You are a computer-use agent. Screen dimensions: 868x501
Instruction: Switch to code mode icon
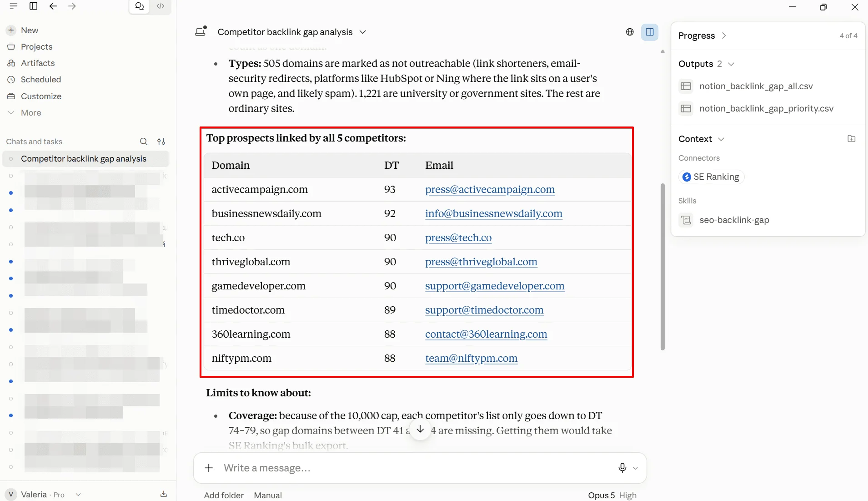tap(161, 6)
